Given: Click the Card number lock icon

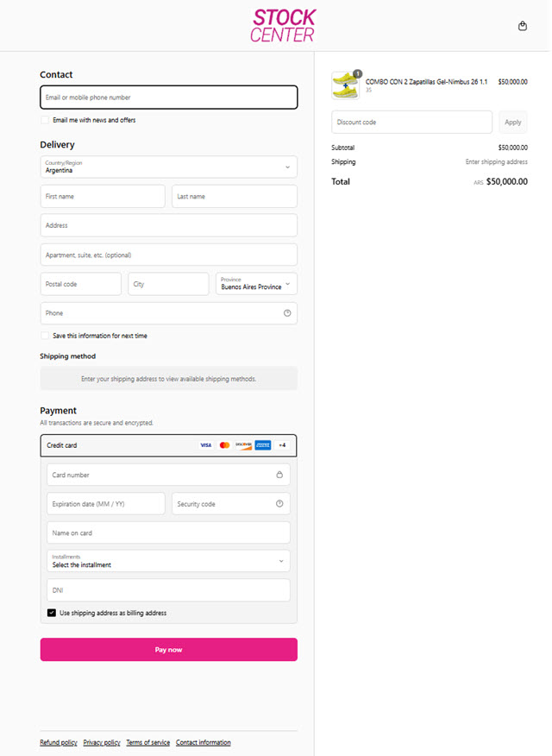Looking at the screenshot, I should (279, 475).
